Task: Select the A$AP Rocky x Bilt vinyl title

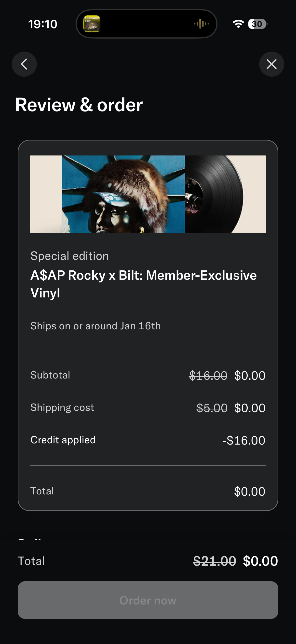Action: click(143, 284)
